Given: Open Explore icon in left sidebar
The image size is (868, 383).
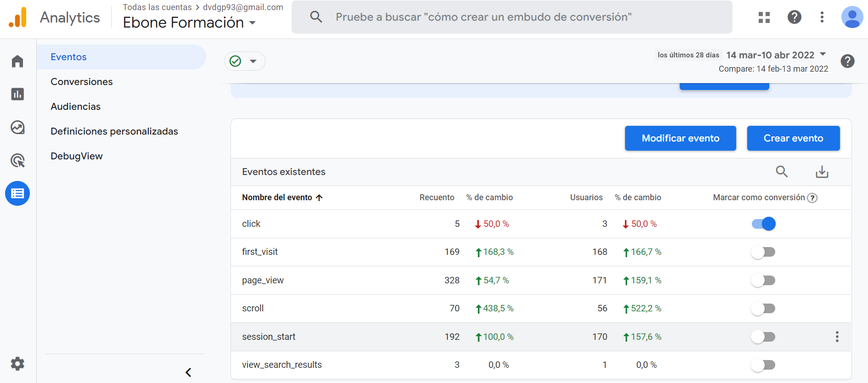Looking at the screenshot, I should click(x=17, y=127).
